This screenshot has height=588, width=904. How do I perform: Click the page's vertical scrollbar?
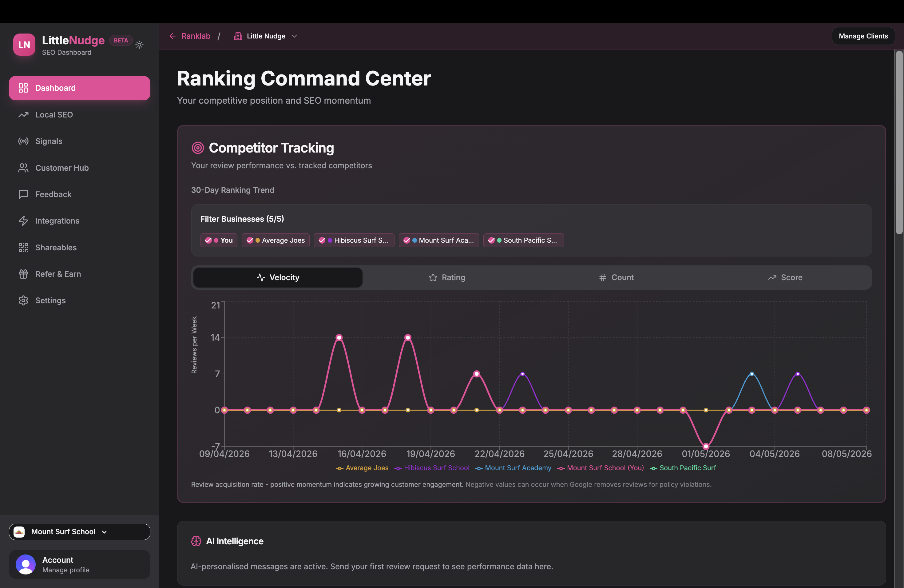click(x=899, y=143)
